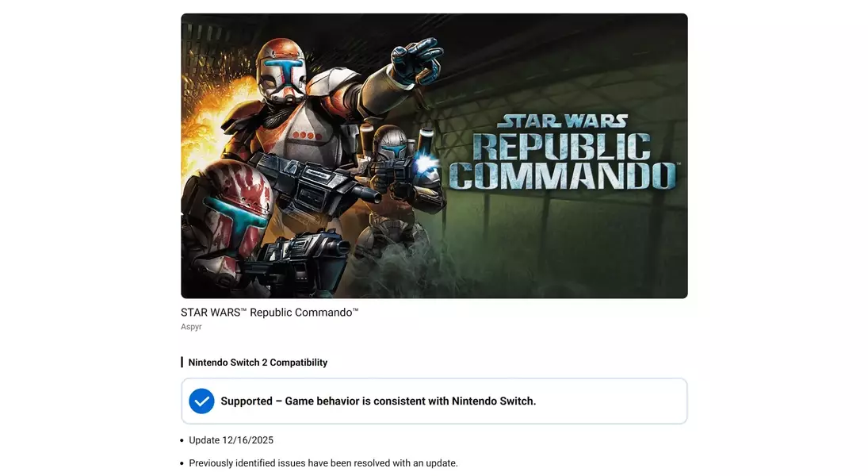This screenshot has width=868, height=476.
Task: Click the commando's raised gloved hand
Action: 416,61
